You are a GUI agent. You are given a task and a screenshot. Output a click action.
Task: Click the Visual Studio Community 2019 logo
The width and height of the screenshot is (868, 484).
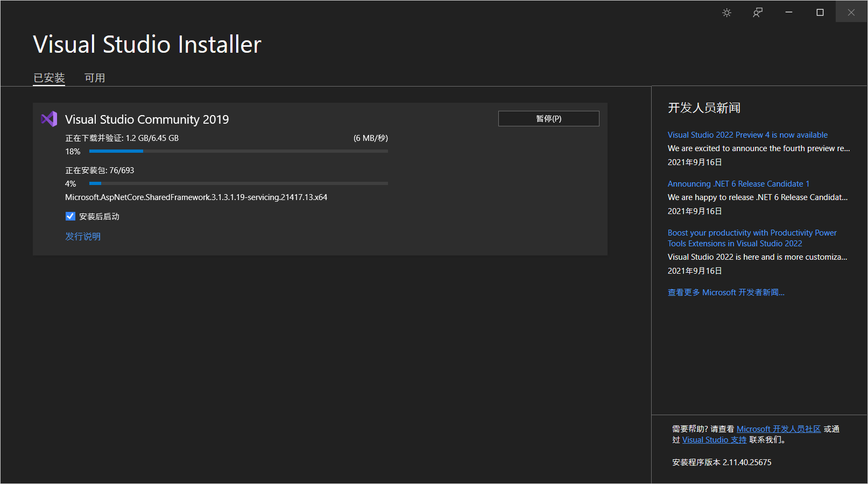coord(49,119)
